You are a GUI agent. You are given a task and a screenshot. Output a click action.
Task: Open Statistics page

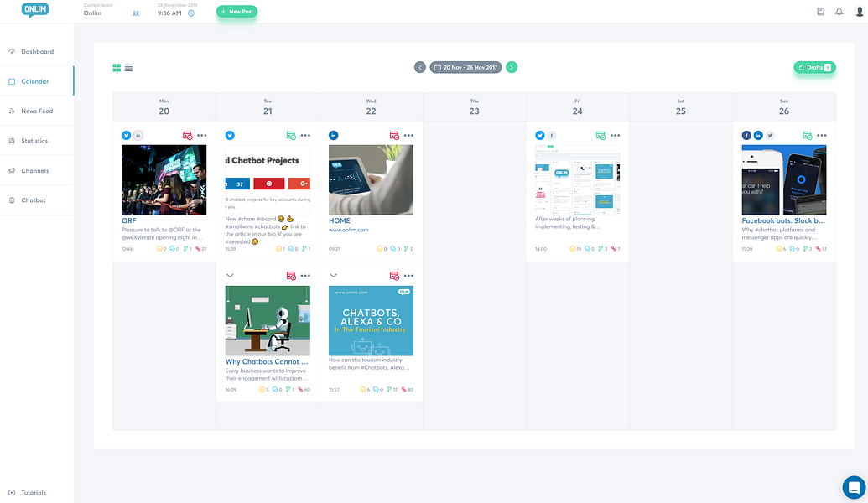coord(37,141)
